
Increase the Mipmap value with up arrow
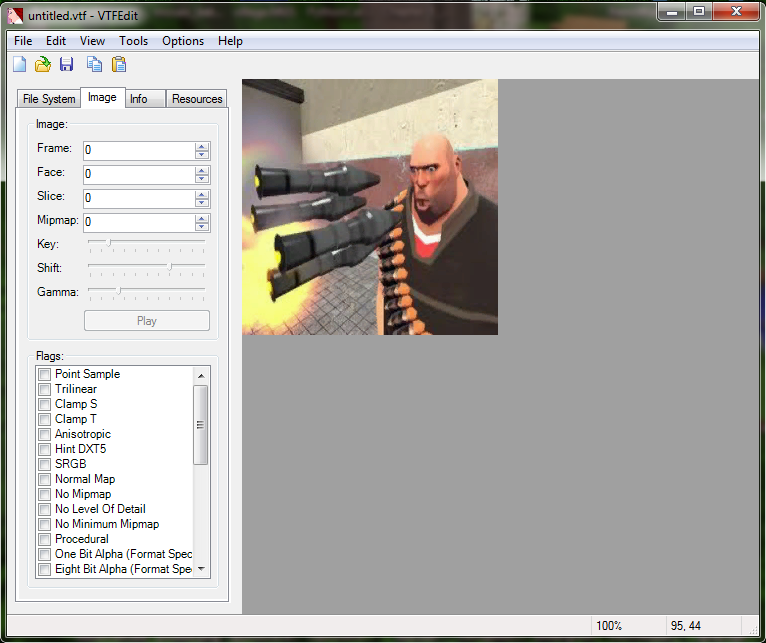click(x=202, y=218)
